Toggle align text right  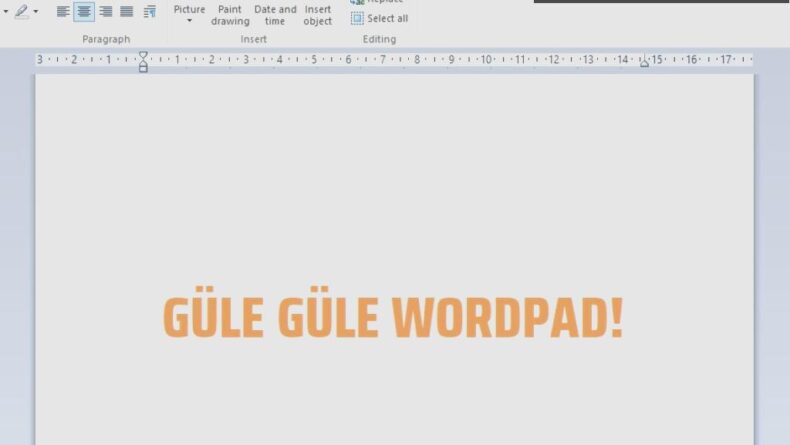click(x=105, y=12)
